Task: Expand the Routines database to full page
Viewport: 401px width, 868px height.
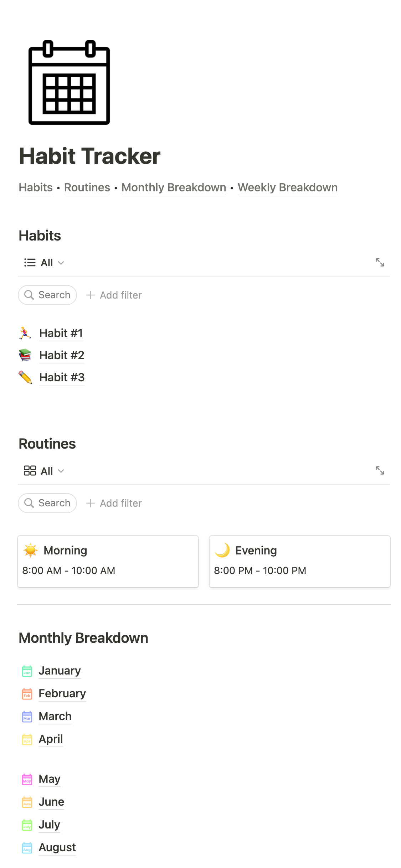Action: 380,471
